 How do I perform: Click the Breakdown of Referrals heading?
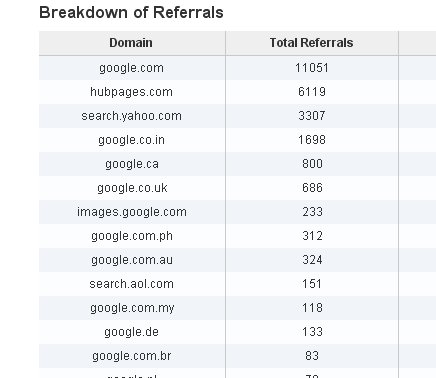coord(131,13)
